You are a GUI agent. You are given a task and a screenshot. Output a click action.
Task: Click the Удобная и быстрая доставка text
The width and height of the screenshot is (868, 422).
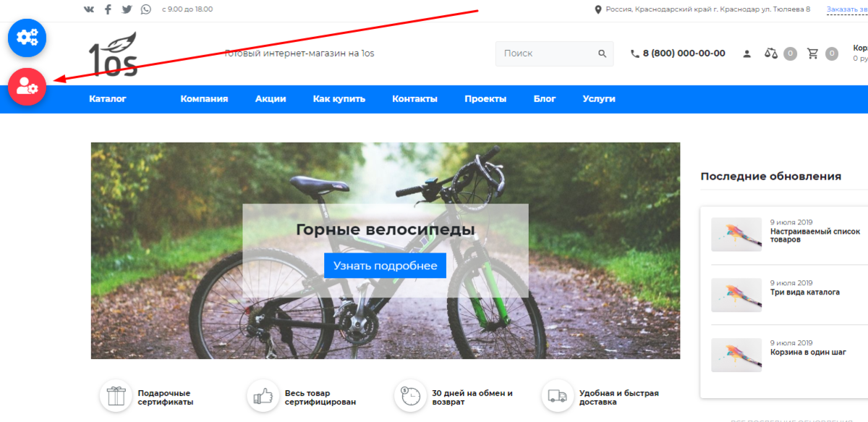point(619,397)
